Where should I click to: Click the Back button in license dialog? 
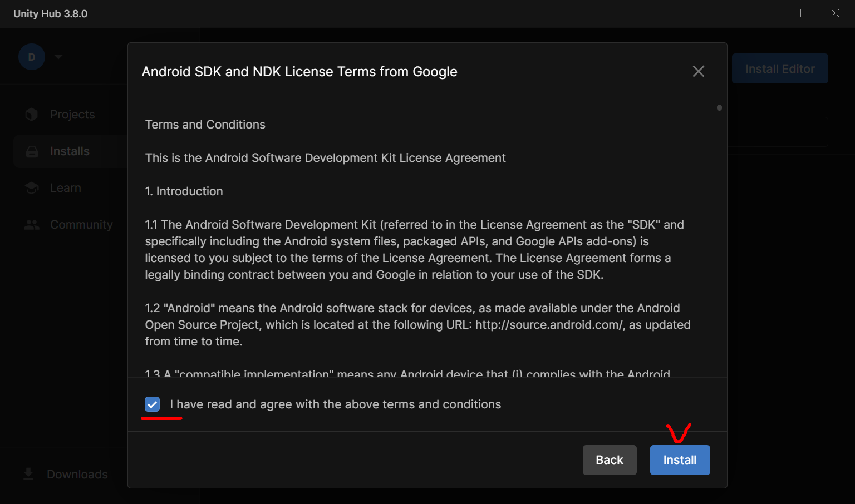pos(610,460)
